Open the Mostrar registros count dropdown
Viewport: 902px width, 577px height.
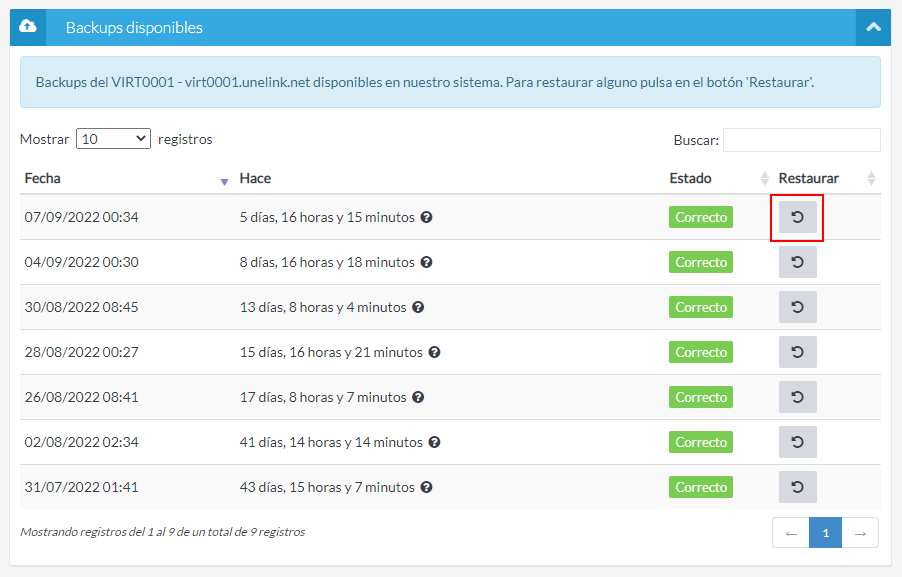113,139
